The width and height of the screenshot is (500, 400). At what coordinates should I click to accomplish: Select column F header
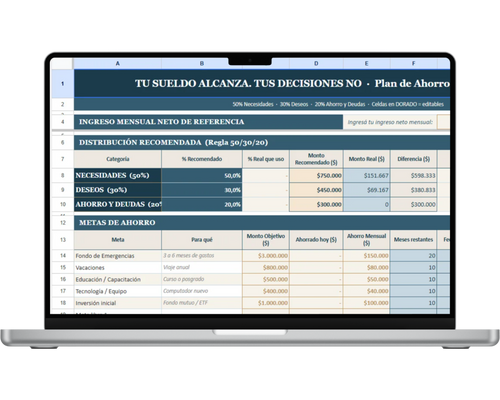pyautogui.click(x=413, y=63)
